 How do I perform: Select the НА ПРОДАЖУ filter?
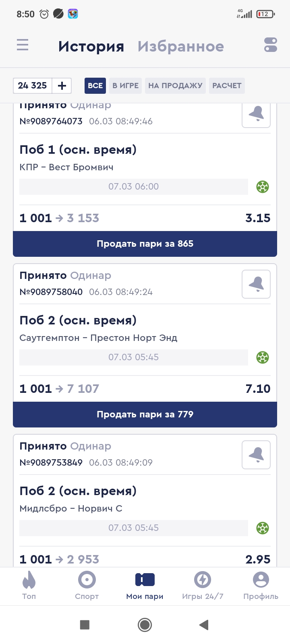175,86
